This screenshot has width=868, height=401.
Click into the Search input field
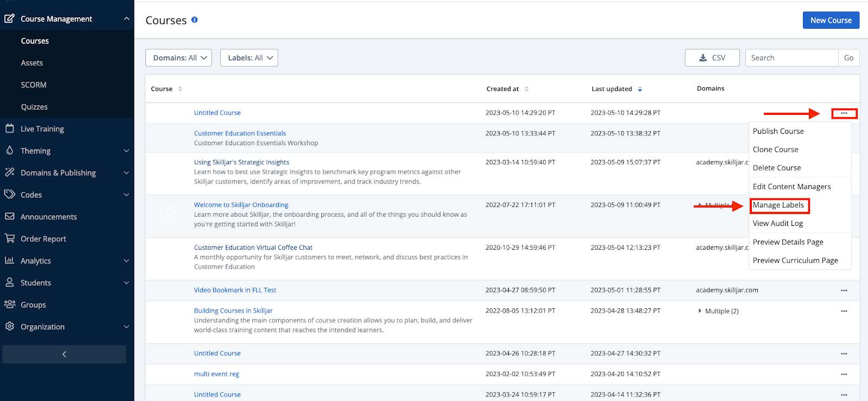click(x=791, y=58)
